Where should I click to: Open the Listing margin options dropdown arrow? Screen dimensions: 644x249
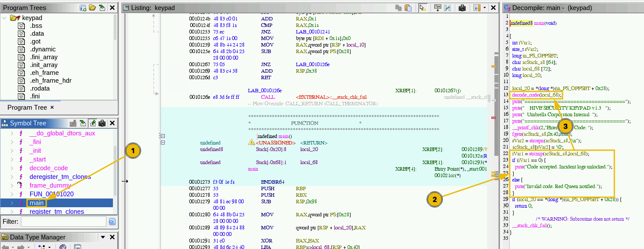coord(484,7)
